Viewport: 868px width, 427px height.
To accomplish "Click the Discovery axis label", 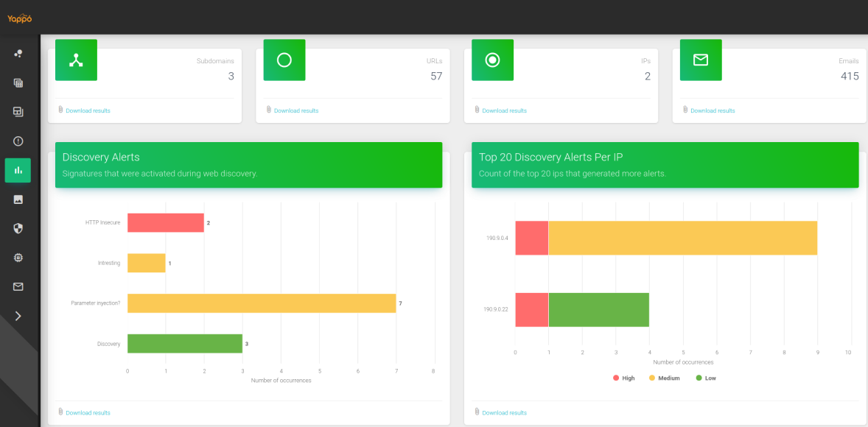I will pos(108,344).
